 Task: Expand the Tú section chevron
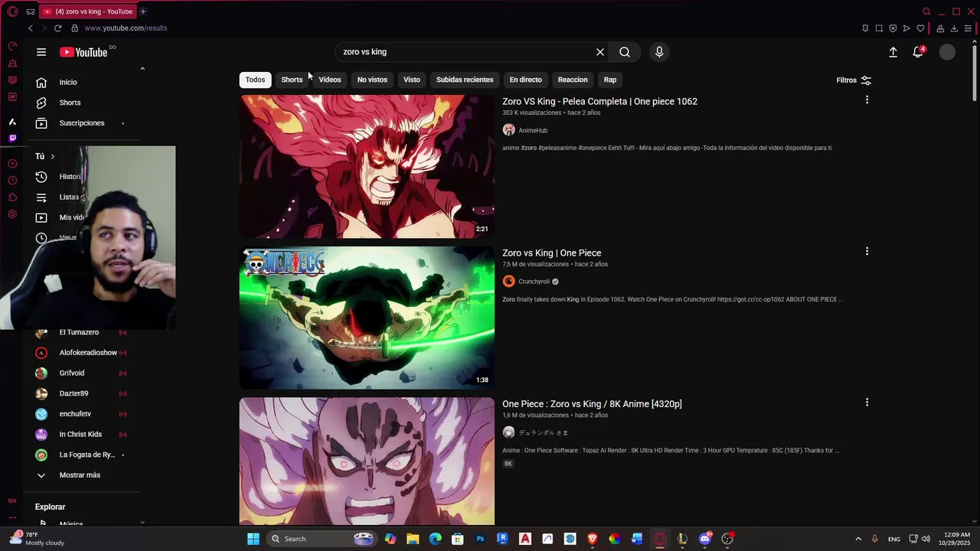pyautogui.click(x=52, y=156)
